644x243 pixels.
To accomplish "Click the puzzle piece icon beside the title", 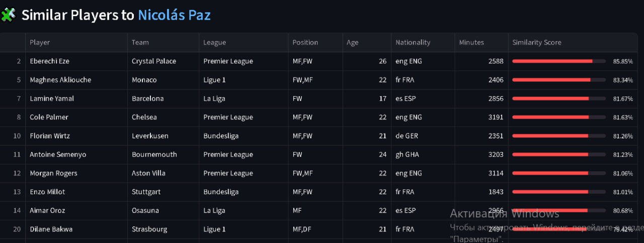I will [9, 15].
